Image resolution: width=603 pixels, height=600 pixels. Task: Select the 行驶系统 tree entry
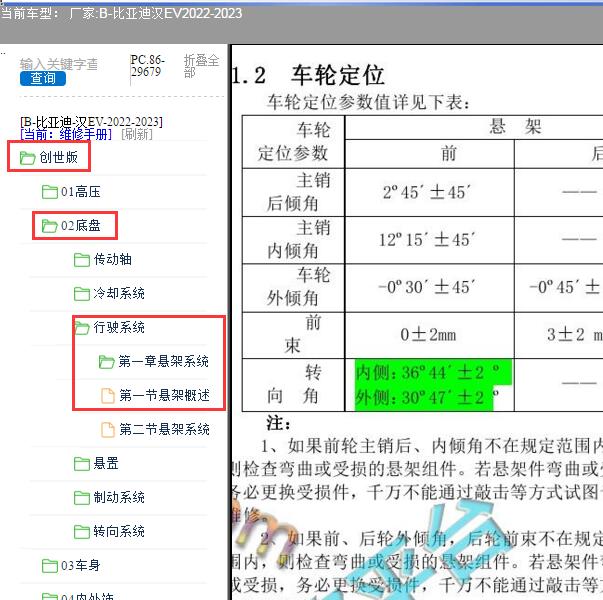(119, 327)
